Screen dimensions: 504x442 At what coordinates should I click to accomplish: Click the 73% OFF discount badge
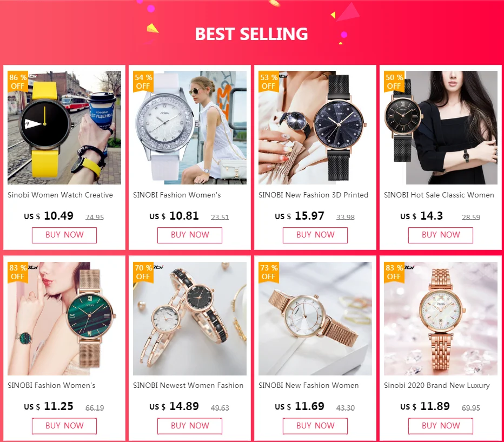pyautogui.click(x=269, y=272)
